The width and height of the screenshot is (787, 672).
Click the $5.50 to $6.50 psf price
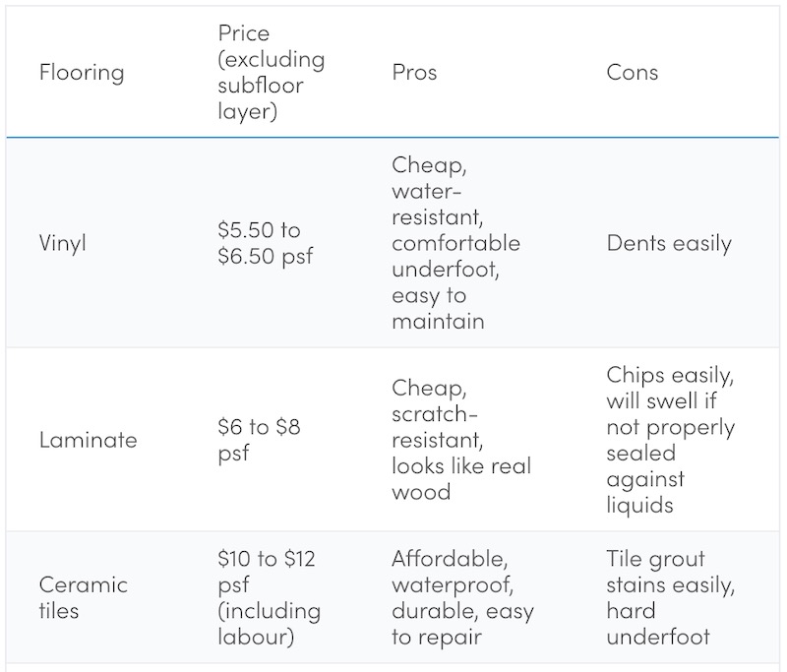pyautogui.click(x=266, y=243)
